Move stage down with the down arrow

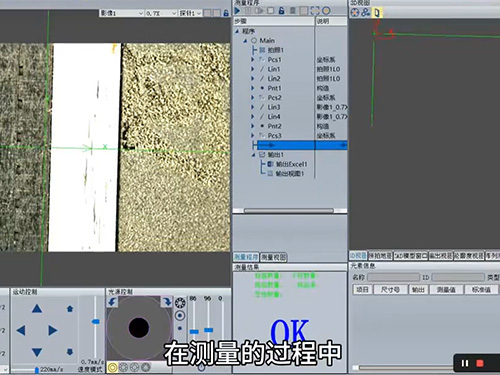pos(37,352)
